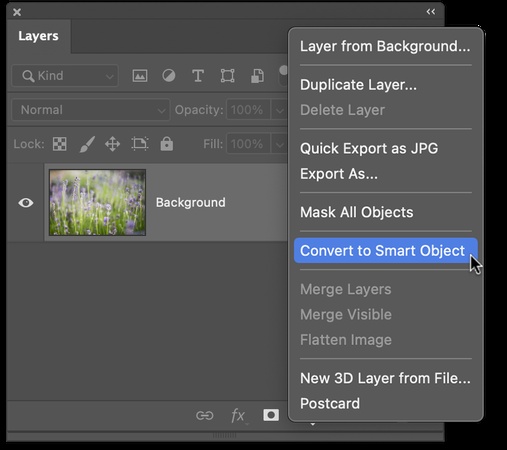This screenshot has height=450, width=507.
Task: Filter for shape layers icon
Action: 227,76
